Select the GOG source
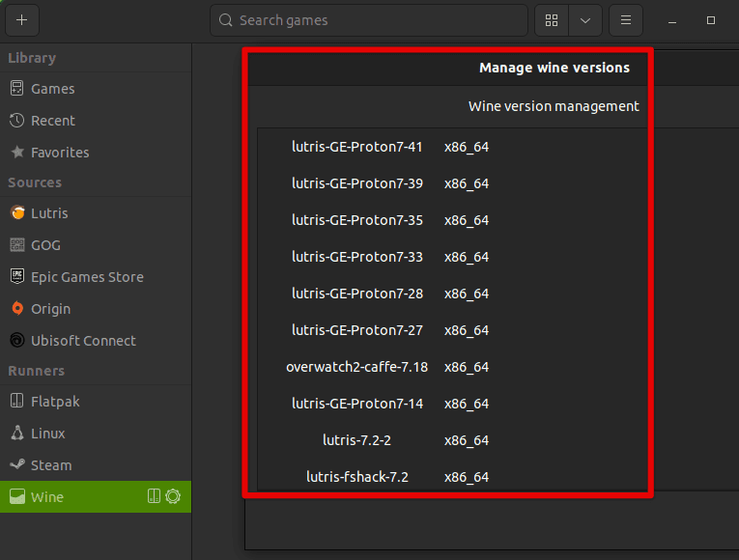 click(x=96, y=245)
